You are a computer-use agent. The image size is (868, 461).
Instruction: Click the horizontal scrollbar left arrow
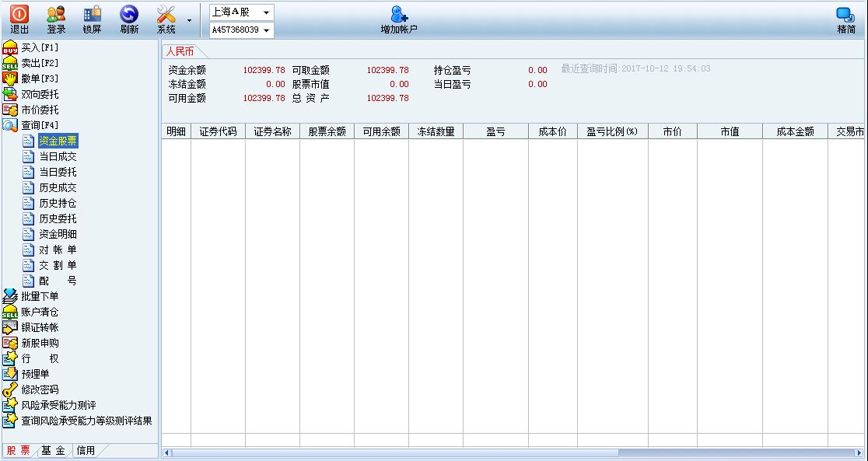click(x=168, y=452)
